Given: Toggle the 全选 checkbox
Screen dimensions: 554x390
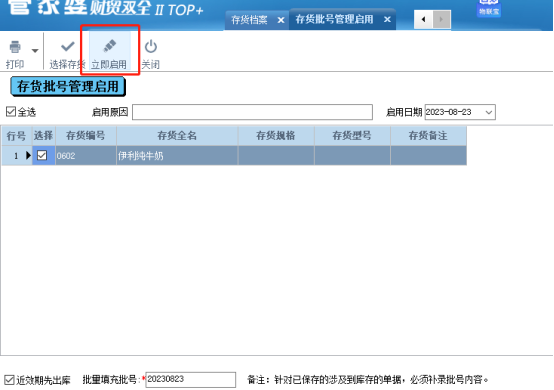Looking at the screenshot, I should point(11,112).
